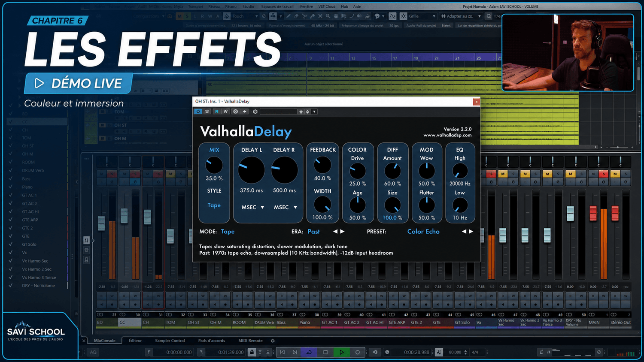This screenshot has height=362, width=644.
Task: Click the DELAY R knob
Action: click(284, 170)
